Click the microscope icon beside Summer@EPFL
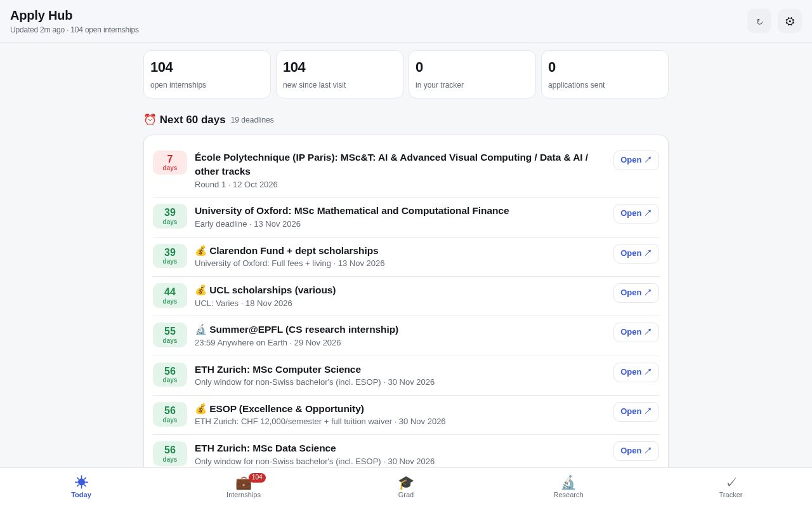The height and width of the screenshot is (508, 812). click(x=200, y=330)
